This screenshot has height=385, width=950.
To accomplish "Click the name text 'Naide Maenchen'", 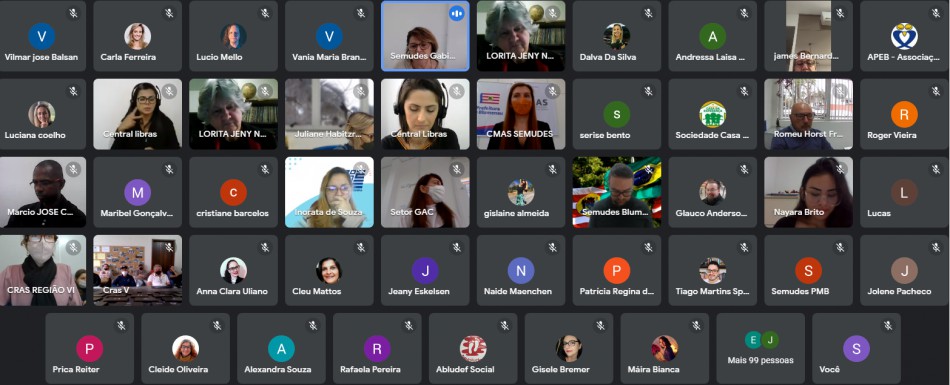I will click(517, 292).
